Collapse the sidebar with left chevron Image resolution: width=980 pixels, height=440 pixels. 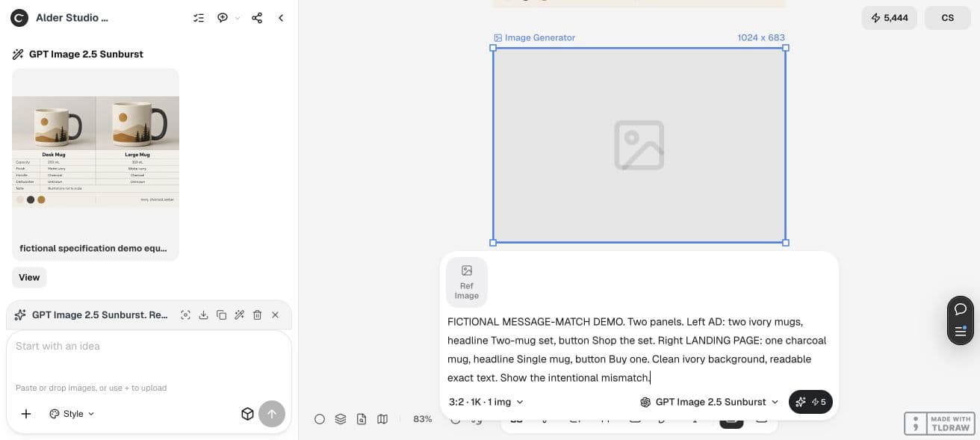[281, 18]
